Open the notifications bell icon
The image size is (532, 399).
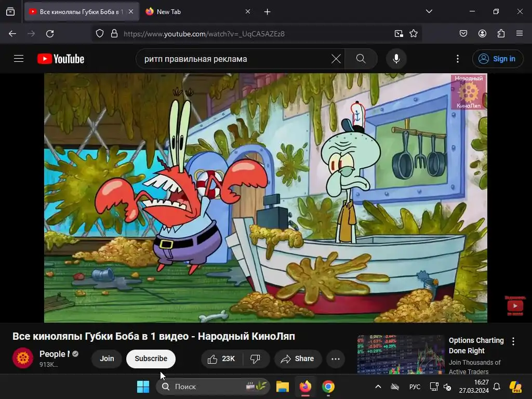(497, 387)
